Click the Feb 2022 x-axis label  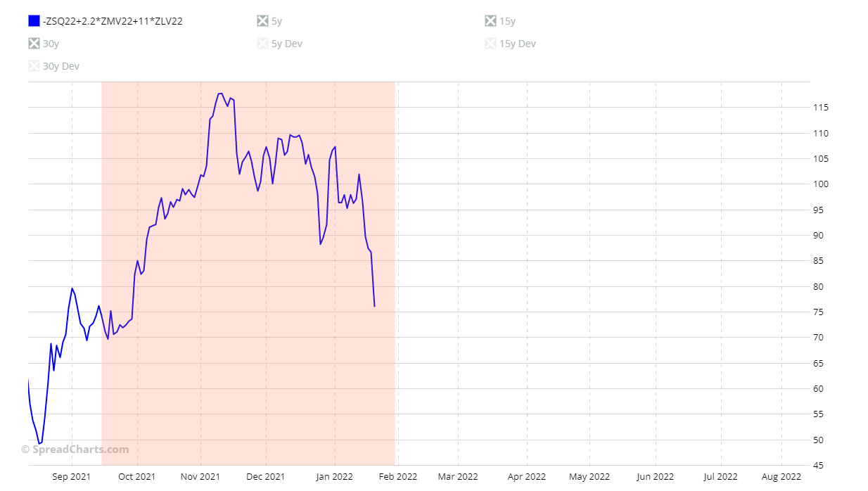click(x=398, y=477)
